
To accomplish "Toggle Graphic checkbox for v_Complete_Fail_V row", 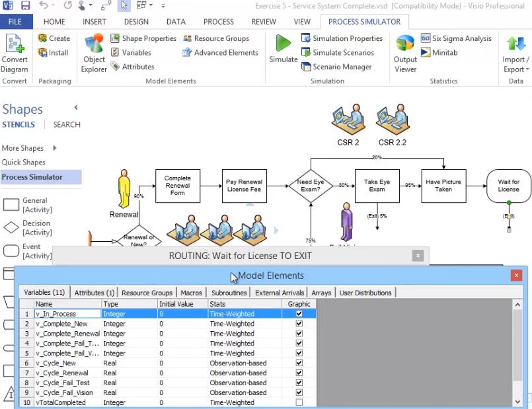I will click(x=299, y=353).
